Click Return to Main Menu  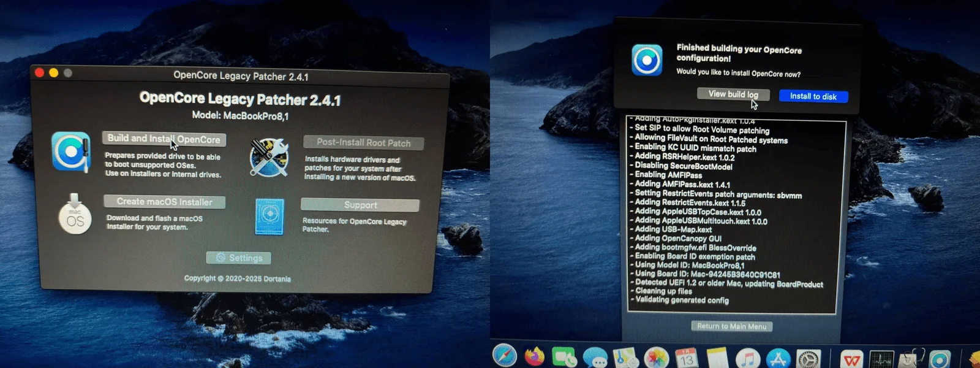click(731, 326)
